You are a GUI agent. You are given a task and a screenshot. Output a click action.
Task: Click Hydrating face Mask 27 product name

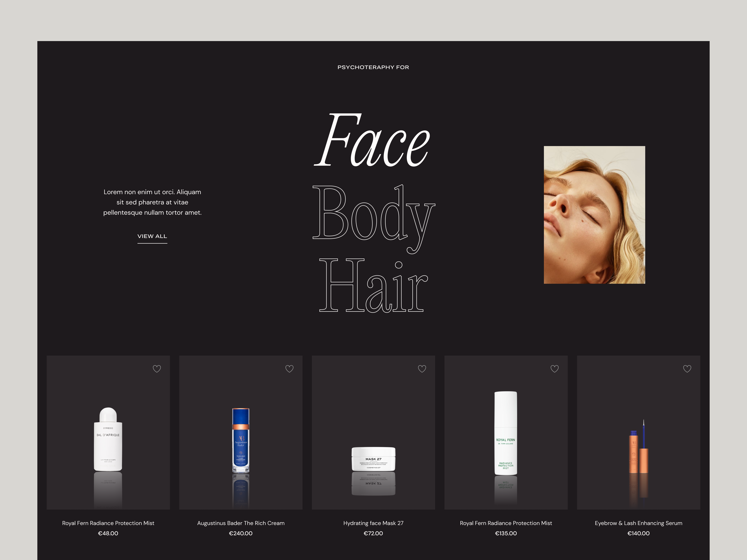[373, 523]
